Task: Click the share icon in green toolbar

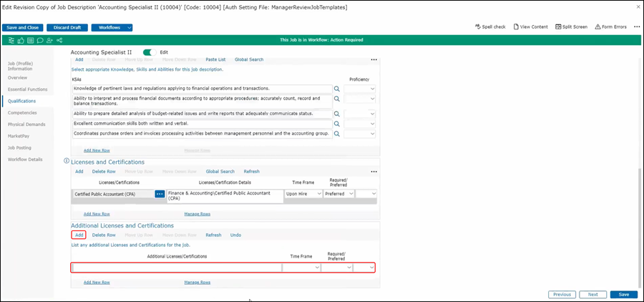Action: pos(58,40)
